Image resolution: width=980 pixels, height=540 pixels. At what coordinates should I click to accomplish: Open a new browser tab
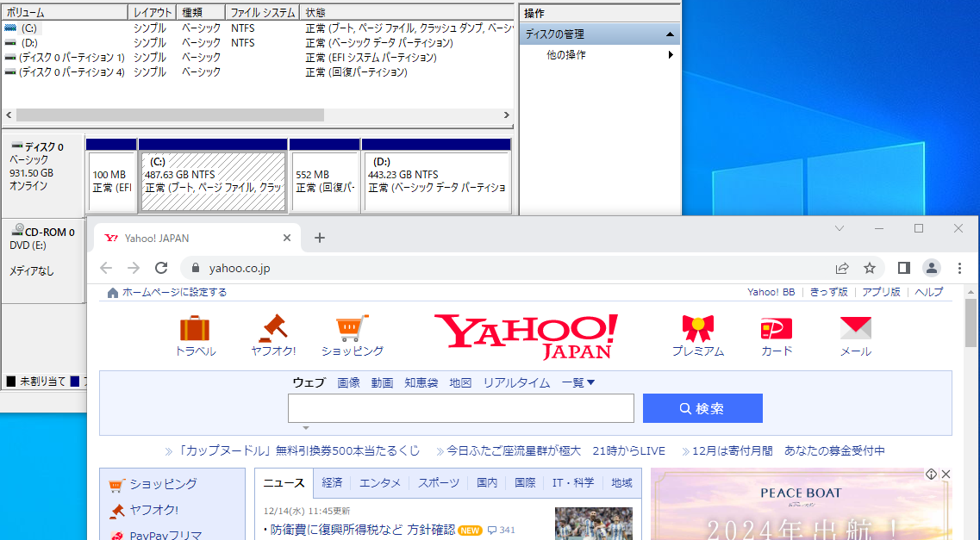[320, 238]
